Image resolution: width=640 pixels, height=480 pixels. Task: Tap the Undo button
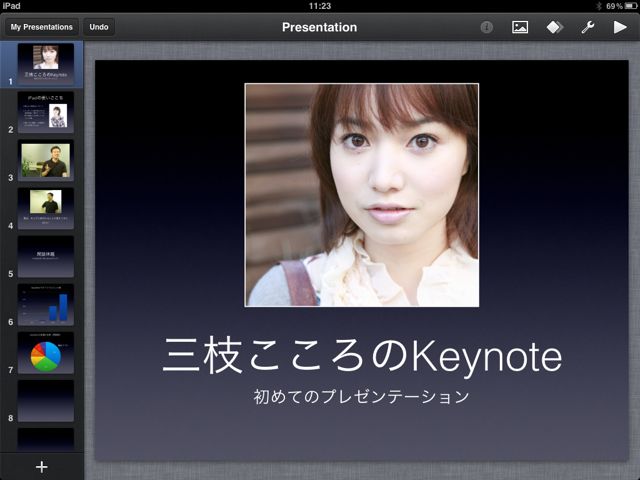[x=99, y=27]
